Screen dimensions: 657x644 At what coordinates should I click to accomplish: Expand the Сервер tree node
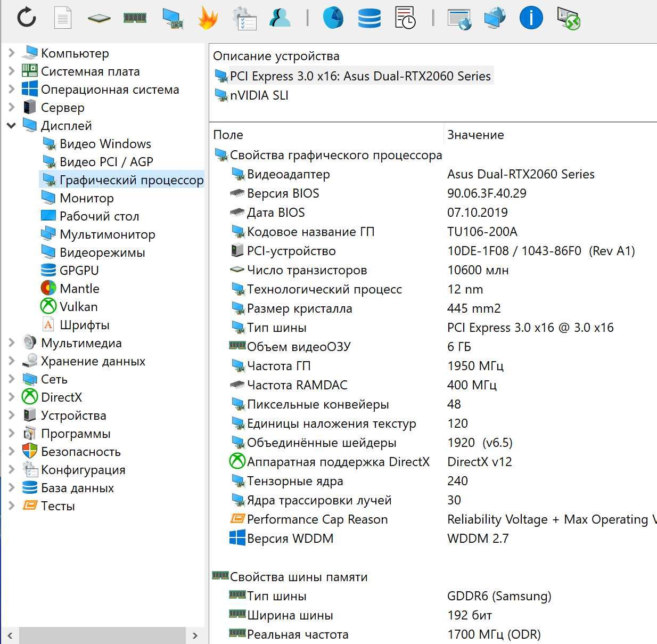pos(11,108)
